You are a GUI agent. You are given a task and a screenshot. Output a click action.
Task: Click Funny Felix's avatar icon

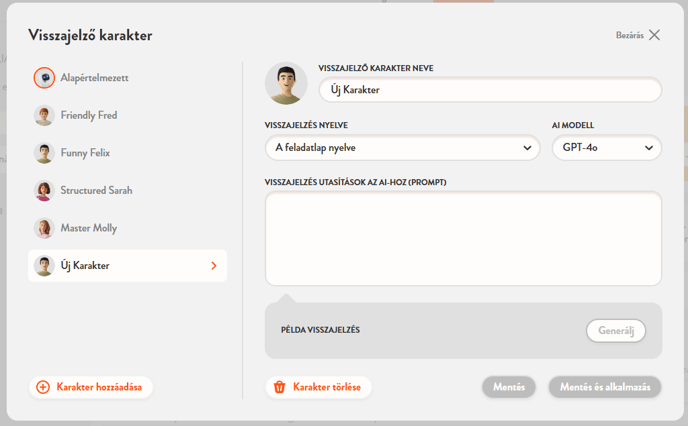tap(44, 153)
